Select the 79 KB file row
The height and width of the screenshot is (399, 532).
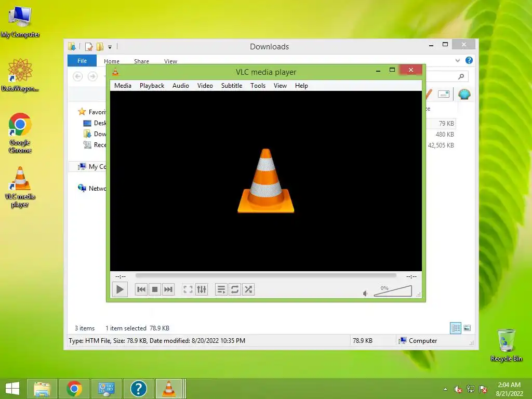(441, 124)
